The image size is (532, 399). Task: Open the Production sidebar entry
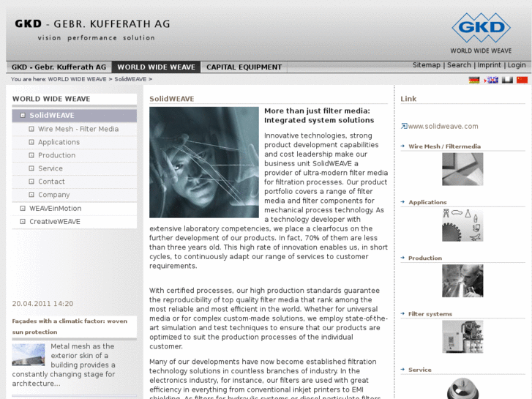(x=56, y=155)
